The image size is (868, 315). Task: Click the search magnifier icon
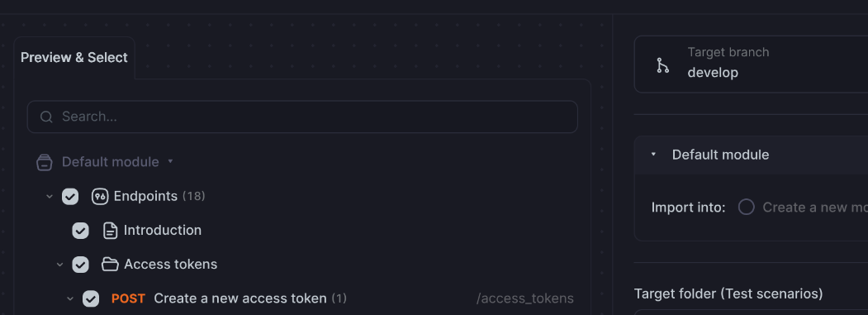(x=46, y=117)
